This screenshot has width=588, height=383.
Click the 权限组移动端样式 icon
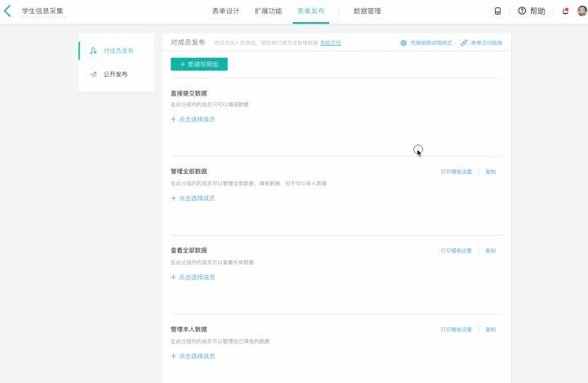click(403, 42)
